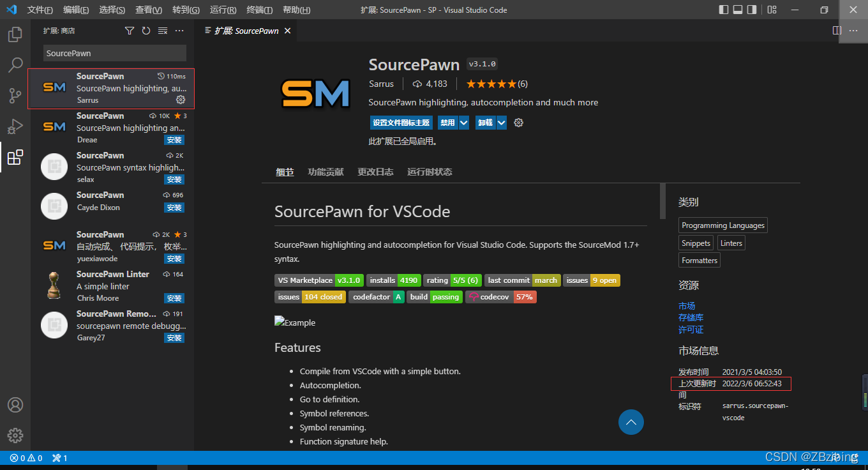The image size is (868, 470).
Task: Click the tools status item showing 1
Action: 59,458
